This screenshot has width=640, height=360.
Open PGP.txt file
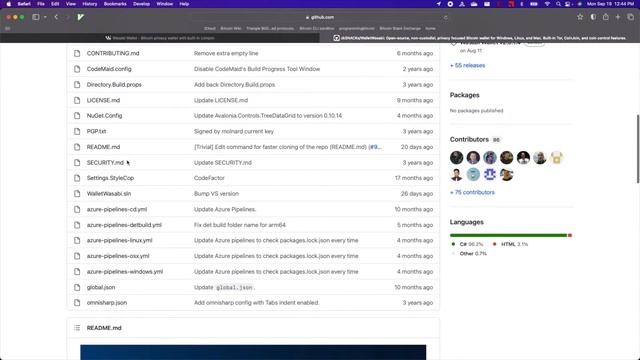point(96,131)
